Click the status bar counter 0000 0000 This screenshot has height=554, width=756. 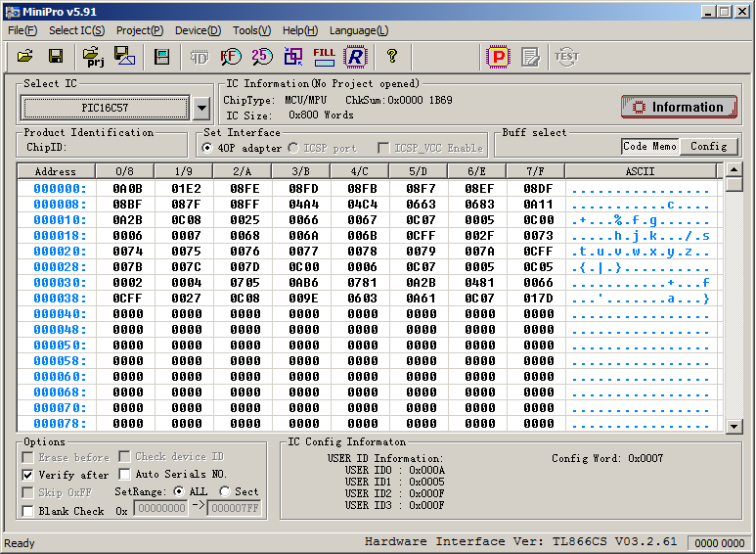click(720, 543)
